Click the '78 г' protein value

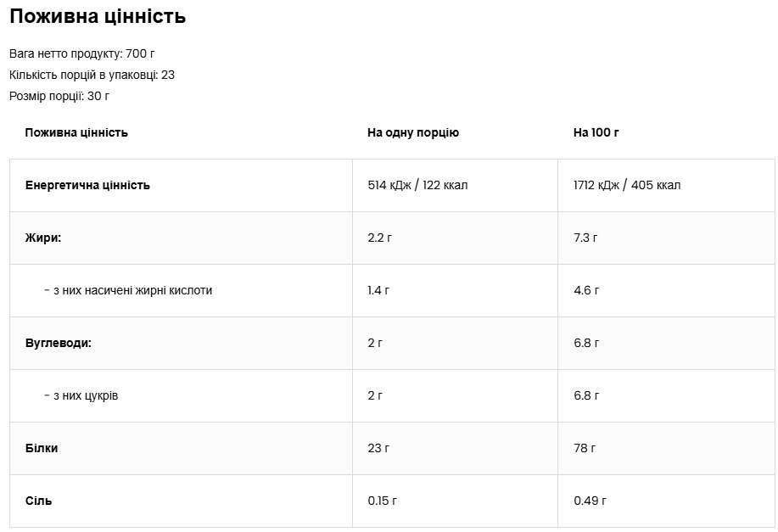pyautogui.click(x=585, y=448)
